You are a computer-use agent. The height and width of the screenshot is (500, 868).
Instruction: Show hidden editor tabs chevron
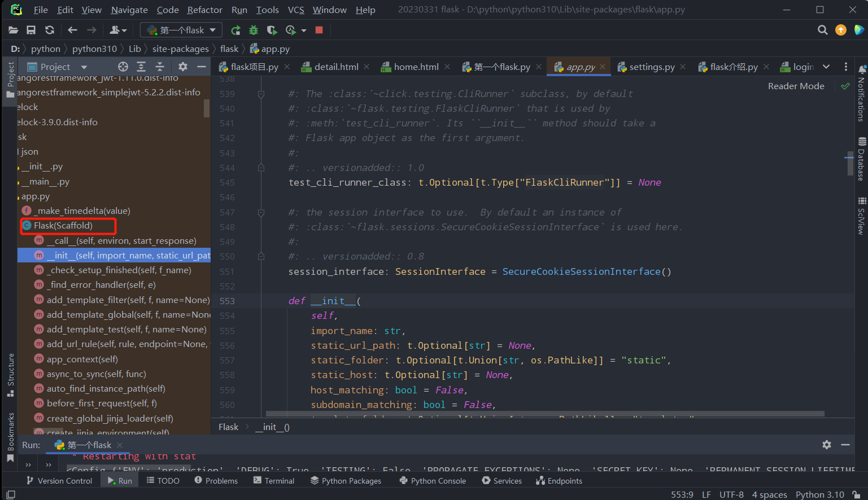(x=826, y=67)
